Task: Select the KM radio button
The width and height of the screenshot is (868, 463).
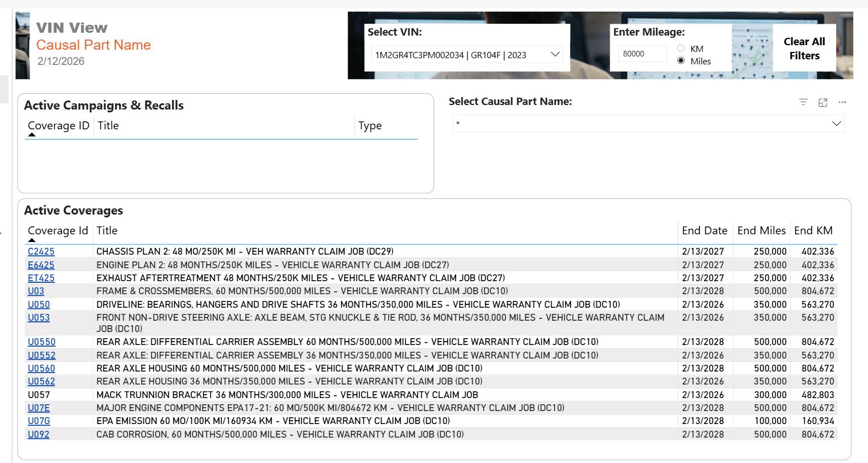Action: click(681, 49)
